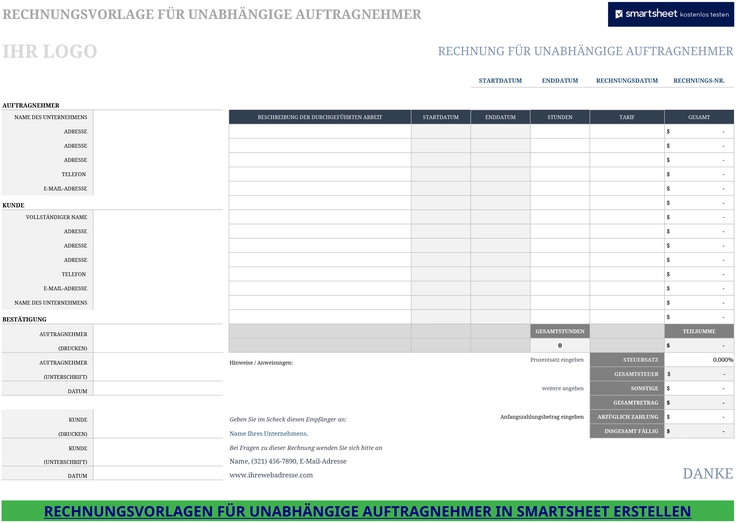
Task: Click the STUNDEN column header
Action: (x=560, y=117)
